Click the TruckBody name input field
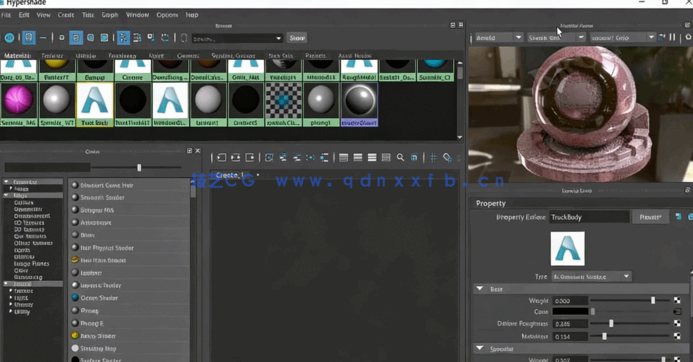693x362 pixels. [589, 217]
